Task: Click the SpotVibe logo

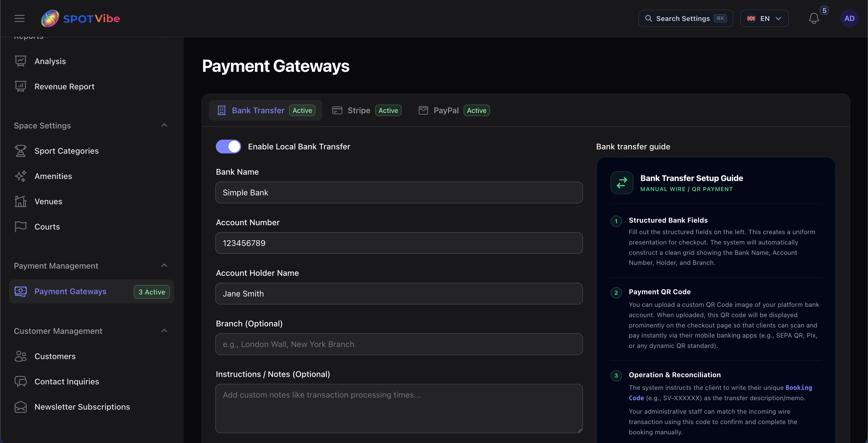Action: coord(80,18)
